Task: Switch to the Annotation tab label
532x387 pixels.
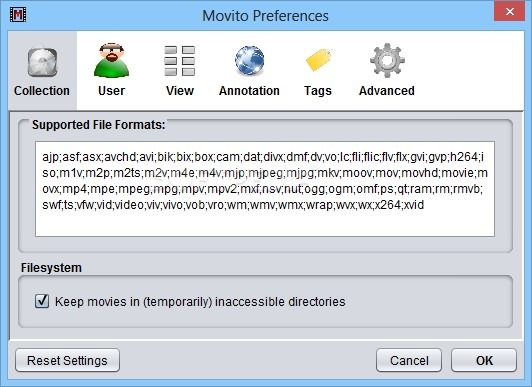Action: [x=249, y=91]
